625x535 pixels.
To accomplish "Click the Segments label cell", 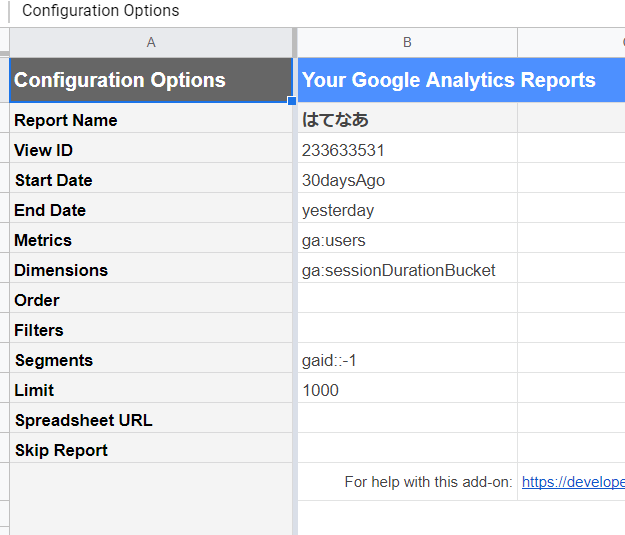I will [x=151, y=358].
